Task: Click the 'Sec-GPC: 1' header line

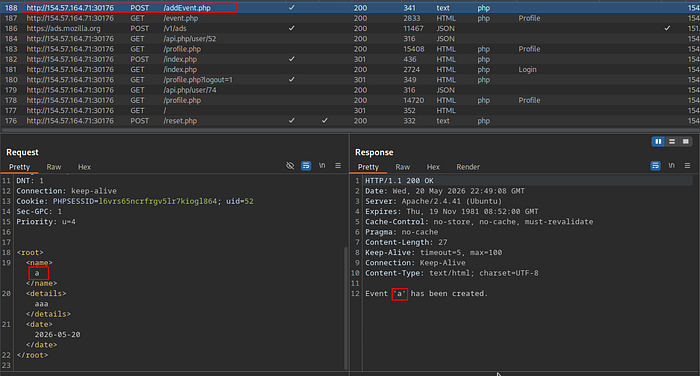Action: click(39, 212)
